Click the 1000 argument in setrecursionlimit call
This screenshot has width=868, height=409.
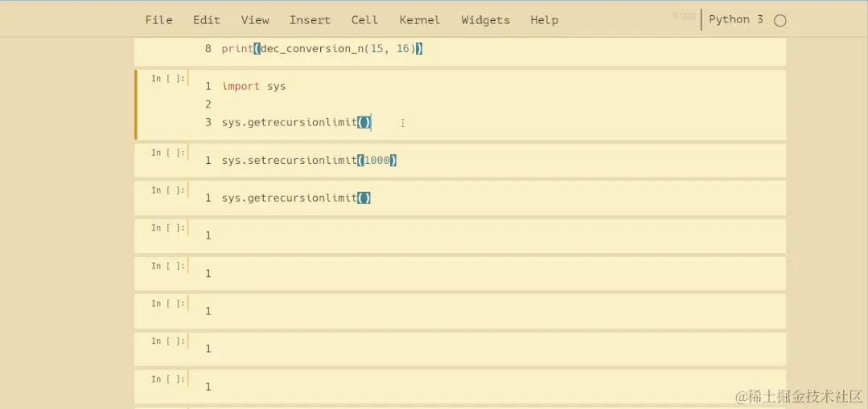click(377, 160)
